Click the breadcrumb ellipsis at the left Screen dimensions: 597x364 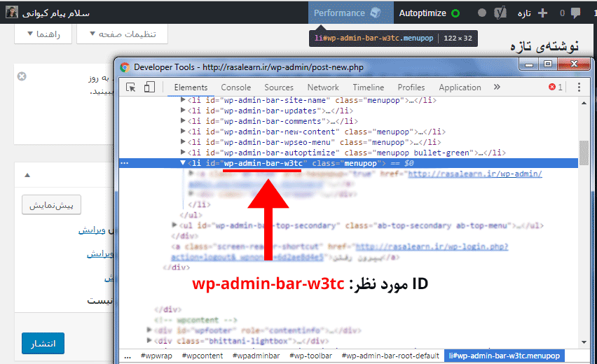click(127, 356)
